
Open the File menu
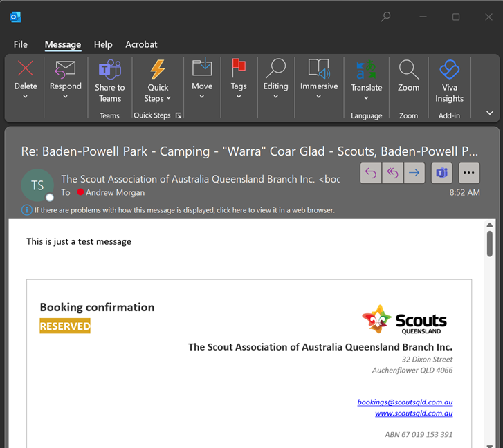pyautogui.click(x=21, y=44)
